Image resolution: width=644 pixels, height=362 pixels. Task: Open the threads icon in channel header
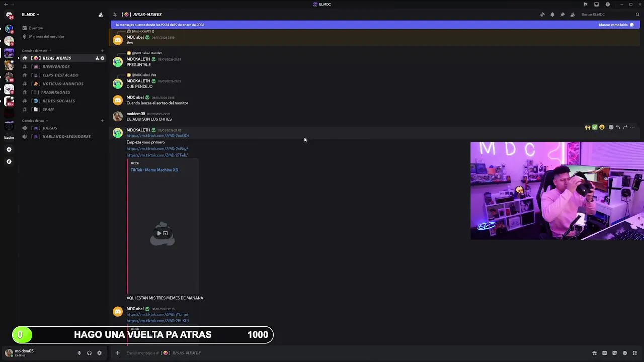542,15
